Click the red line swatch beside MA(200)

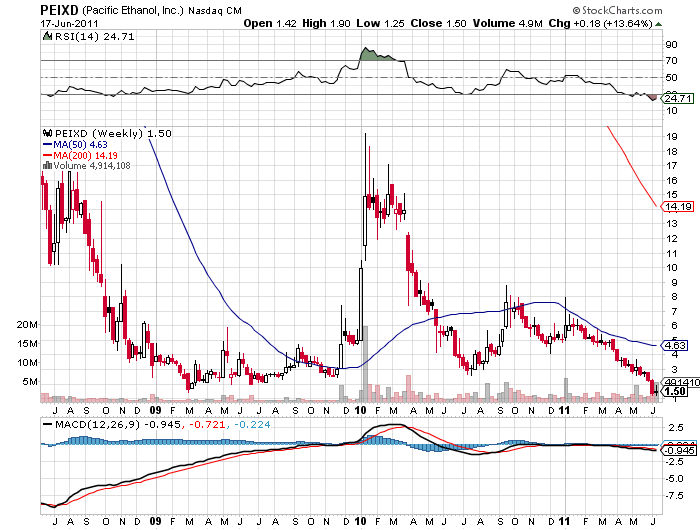click(47, 155)
